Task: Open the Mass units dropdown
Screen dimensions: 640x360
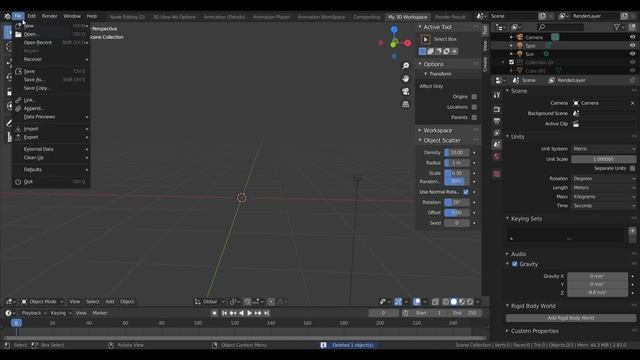Action: pos(604,197)
